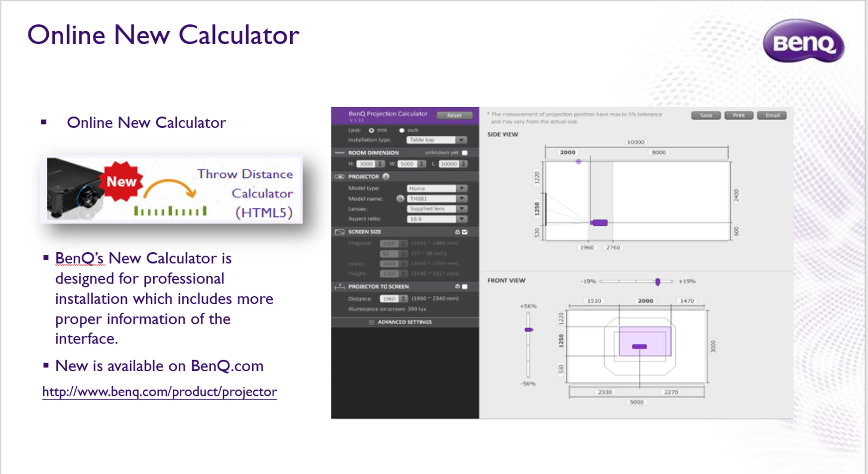
Task: Click the BenQ logo
Action: pyautogui.click(x=804, y=41)
